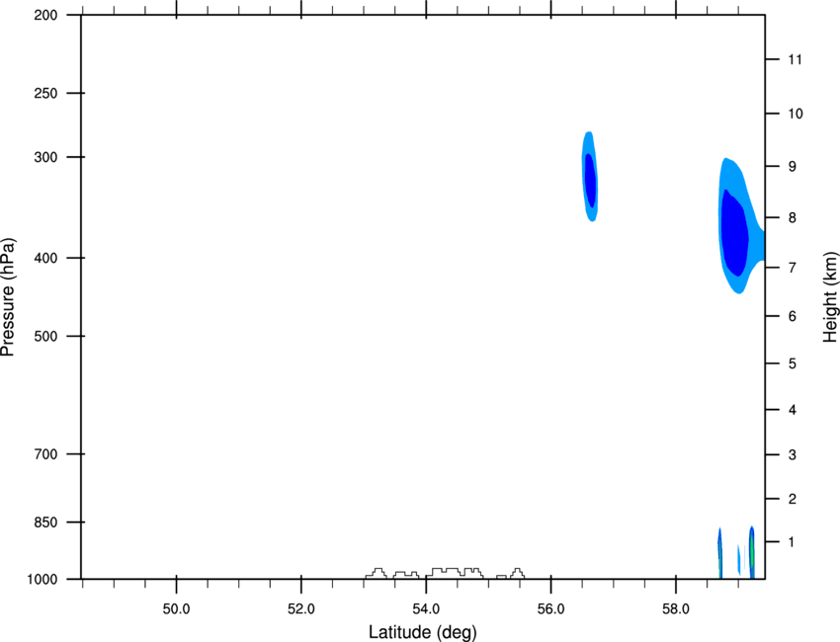Click the 54.0 latitude tick label
Viewport: 840px width, 642px height.
click(426, 609)
